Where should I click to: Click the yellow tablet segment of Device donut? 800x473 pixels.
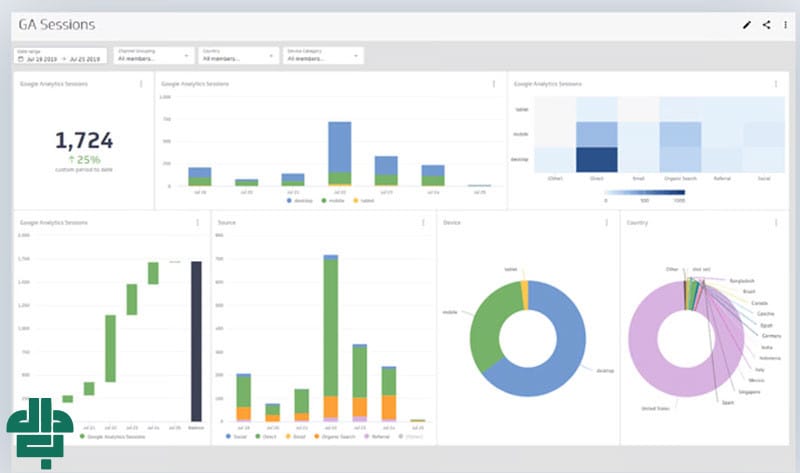point(524,295)
